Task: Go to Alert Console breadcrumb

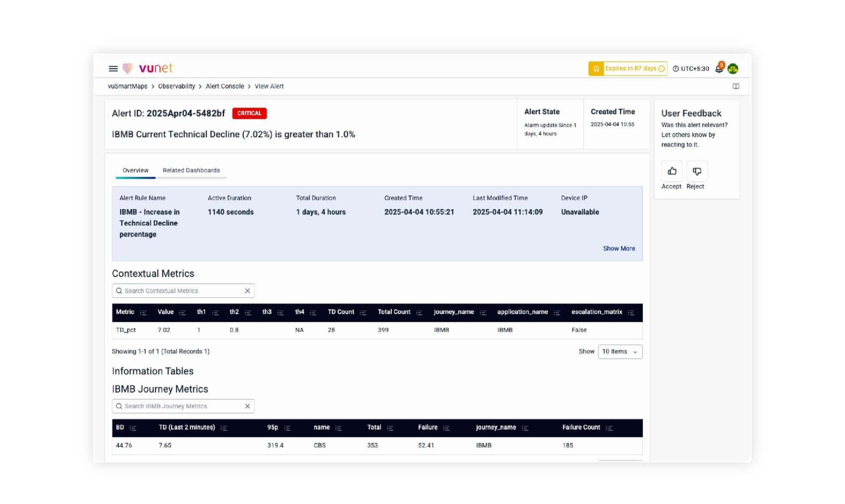Action: 224,86
